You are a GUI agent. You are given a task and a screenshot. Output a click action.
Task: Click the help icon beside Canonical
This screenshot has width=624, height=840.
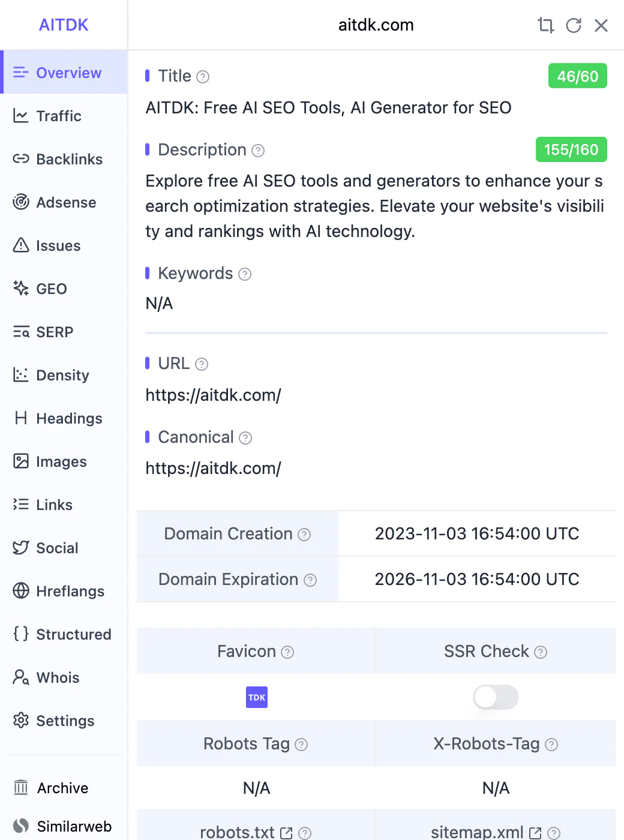(245, 438)
